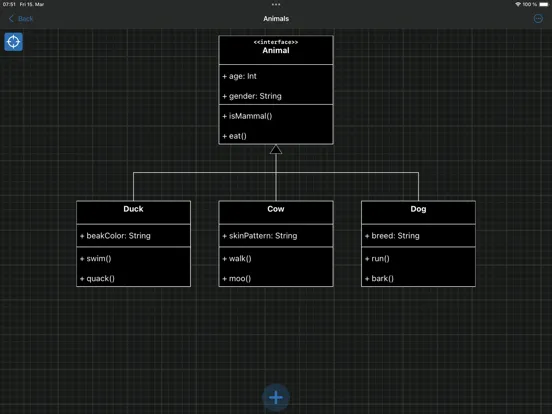Tap the blue add plus button
This screenshot has height=414, width=552.
(x=276, y=397)
